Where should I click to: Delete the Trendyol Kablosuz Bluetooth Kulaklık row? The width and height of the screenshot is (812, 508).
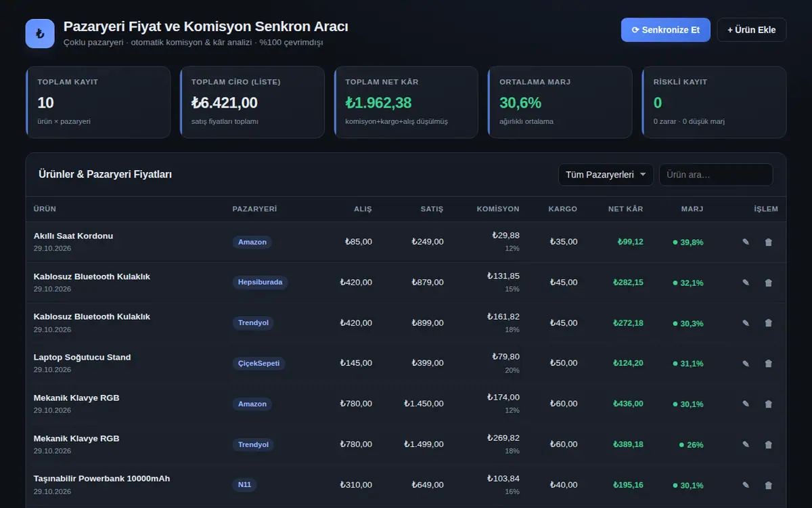click(768, 323)
